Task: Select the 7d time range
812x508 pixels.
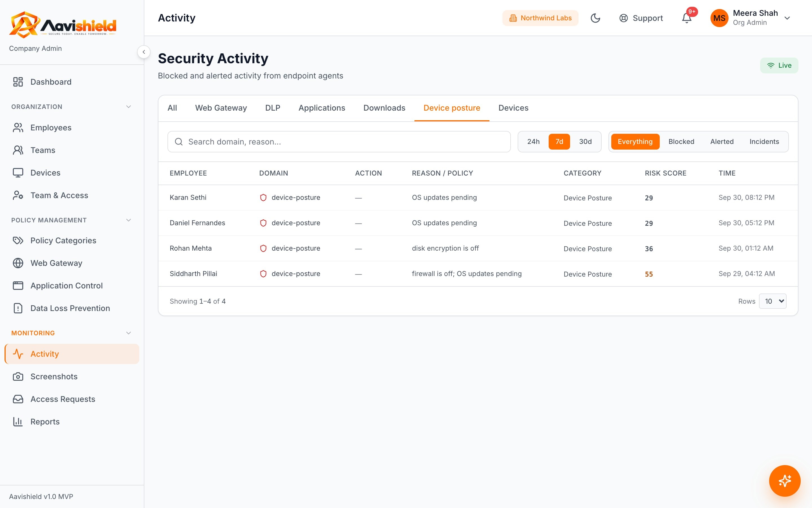Action: click(x=559, y=142)
